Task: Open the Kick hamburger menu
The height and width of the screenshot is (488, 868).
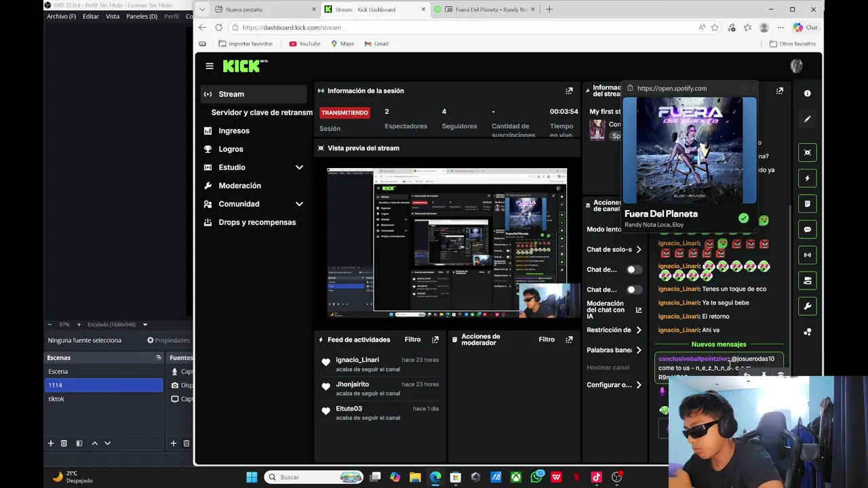Action: [210, 66]
